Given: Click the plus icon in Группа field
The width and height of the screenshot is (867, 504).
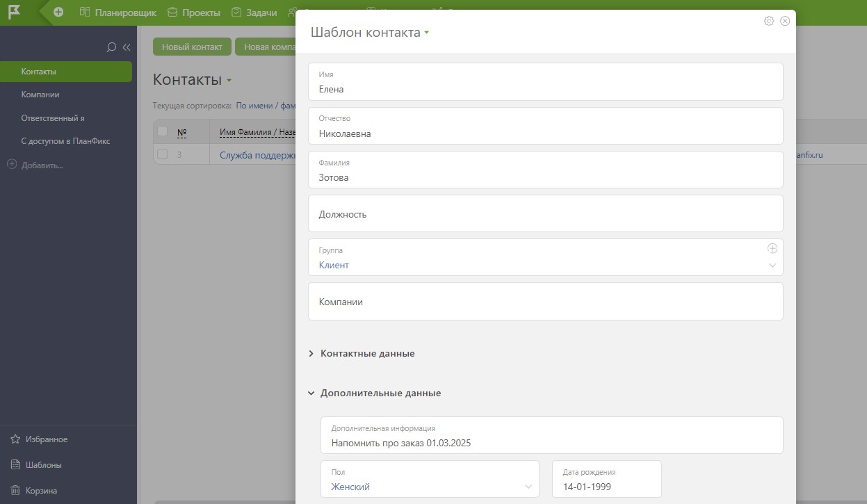Looking at the screenshot, I should tap(772, 248).
